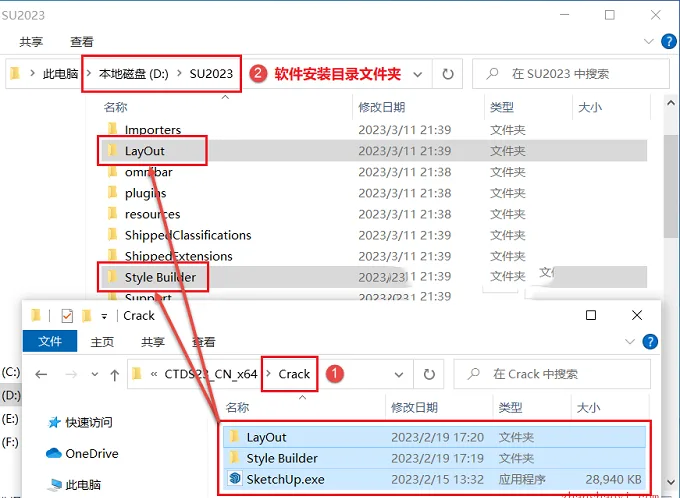Click the Importers folder icon

tap(113, 129)
